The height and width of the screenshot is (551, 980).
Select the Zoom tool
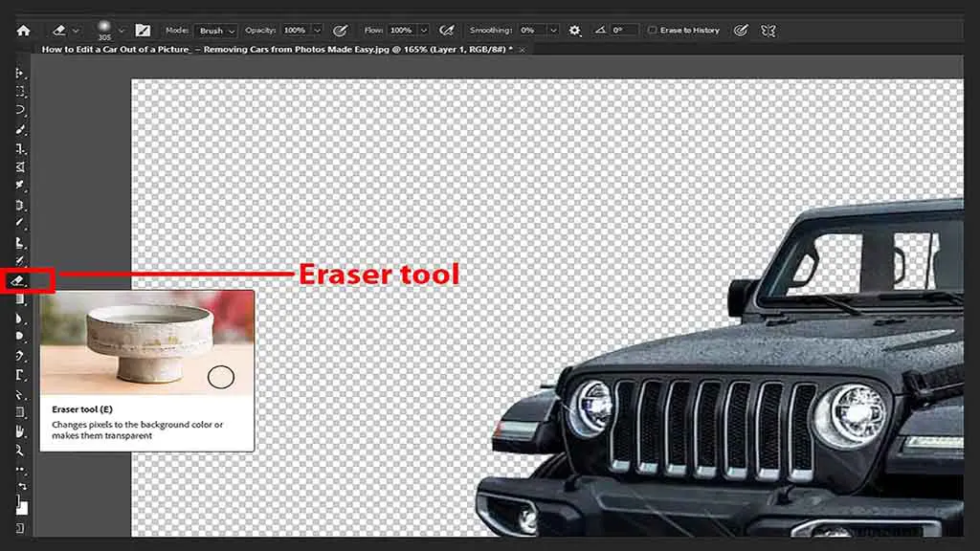coord(20,451)
